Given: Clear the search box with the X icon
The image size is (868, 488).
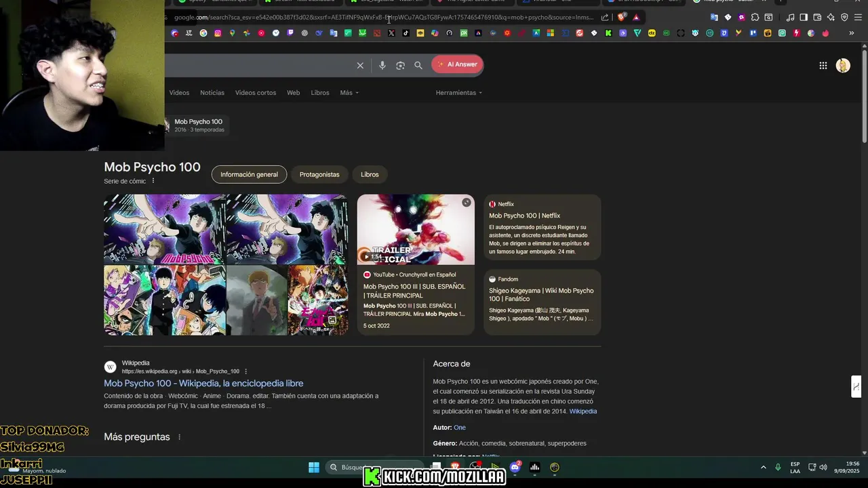Looking at the screenshot, I should point(360,65).
